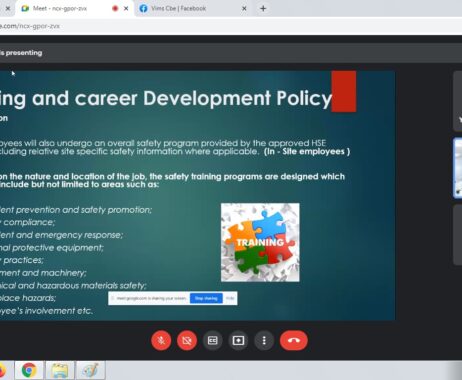The image size is (462, 380).
Task: Open the file explorer taskbar icon
Action: point(59,370)
